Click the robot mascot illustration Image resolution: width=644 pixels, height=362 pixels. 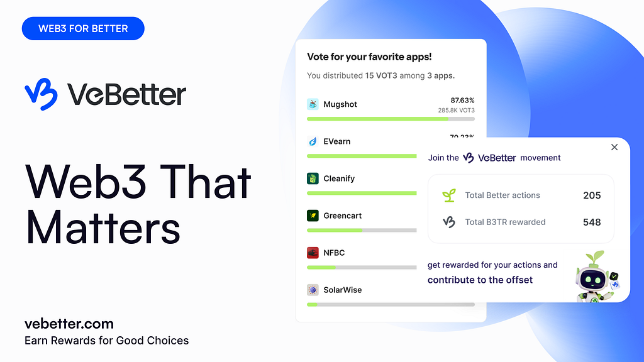click(597, 277)
